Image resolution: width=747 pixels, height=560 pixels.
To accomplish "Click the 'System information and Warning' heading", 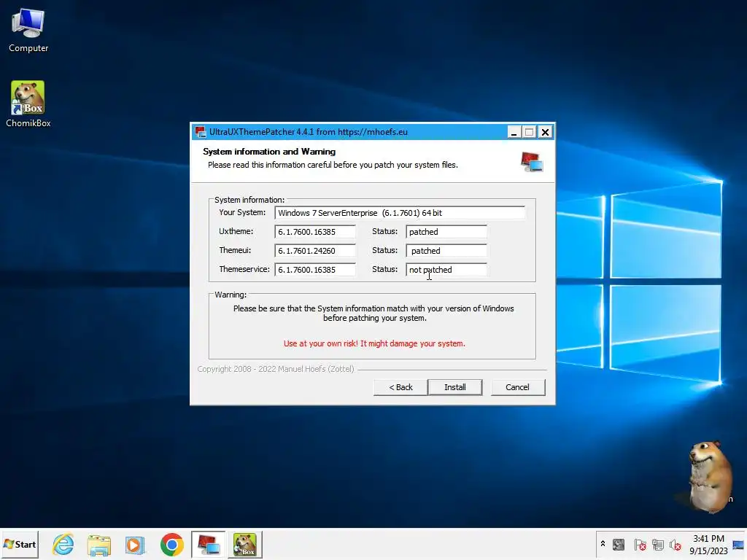I will 269,152.
